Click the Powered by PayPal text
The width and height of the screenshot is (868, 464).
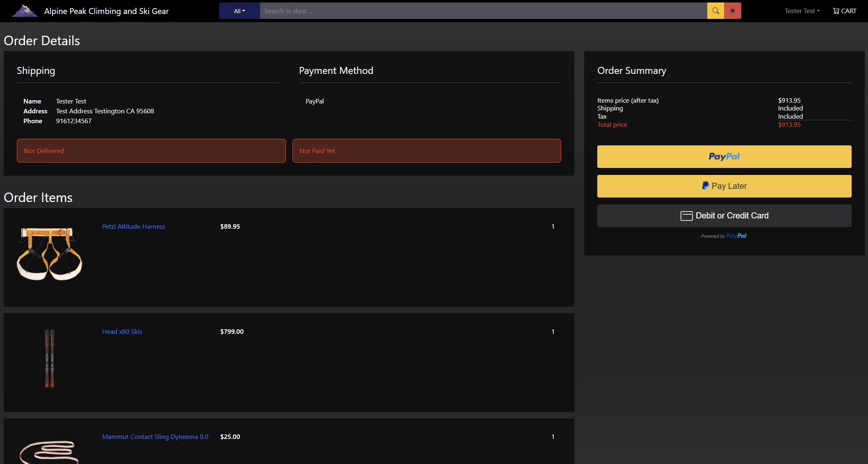pyautogui.click(x=724, y=236)
